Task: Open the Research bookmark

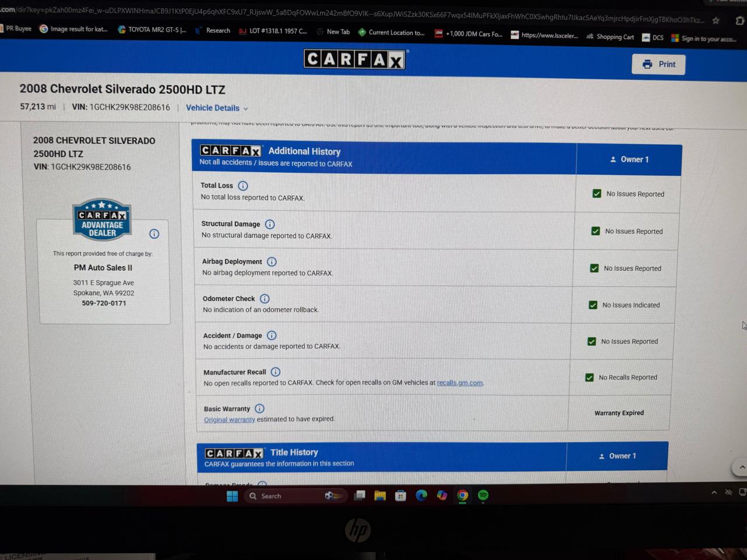Action: [213, 30]
